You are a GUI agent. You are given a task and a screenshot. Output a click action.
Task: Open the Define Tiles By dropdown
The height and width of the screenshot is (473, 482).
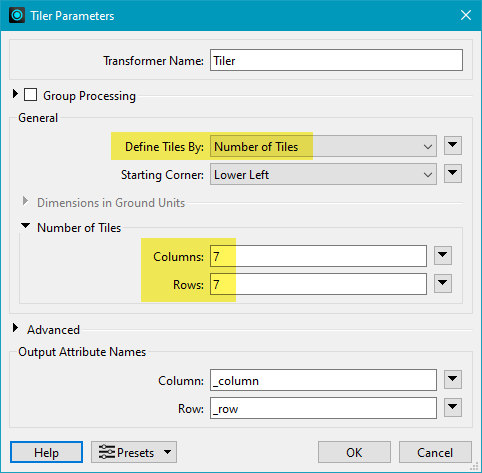[323, 146]
